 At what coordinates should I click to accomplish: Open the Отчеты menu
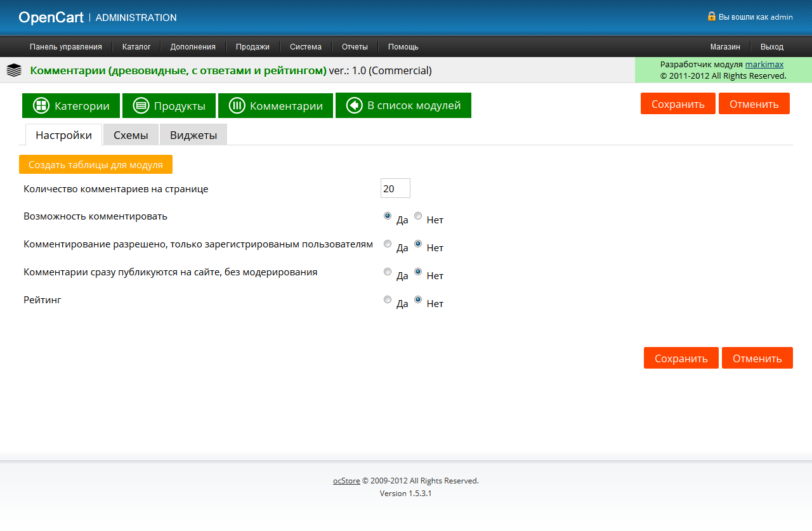click(x=355, y=46)
